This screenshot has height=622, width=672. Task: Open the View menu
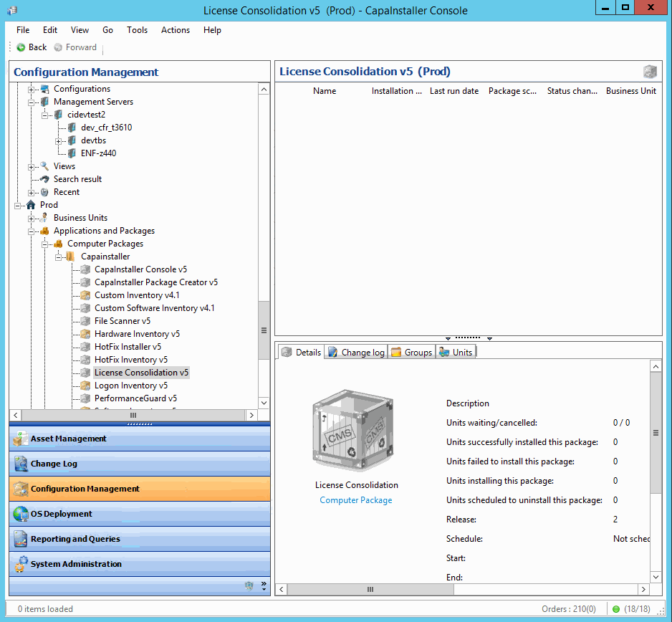click(80, 30)
